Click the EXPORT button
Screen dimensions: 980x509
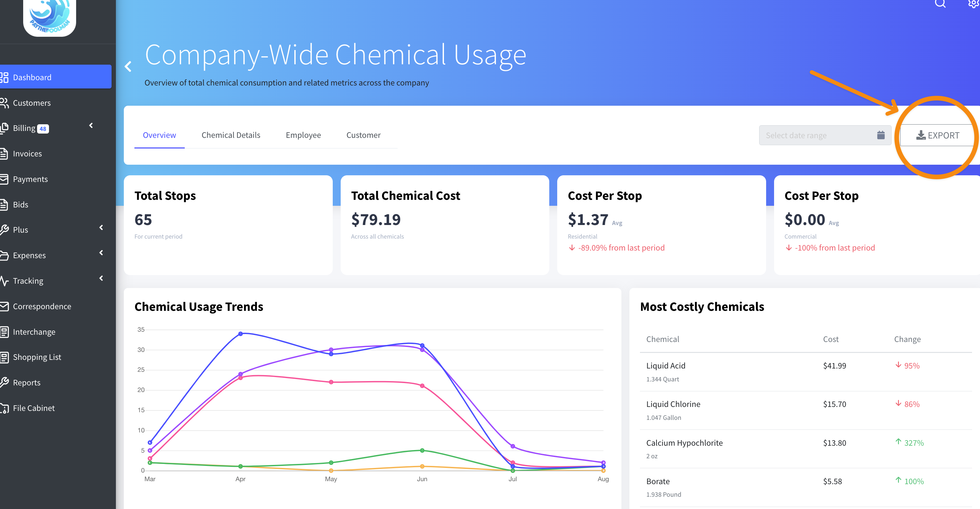point(937,135)
